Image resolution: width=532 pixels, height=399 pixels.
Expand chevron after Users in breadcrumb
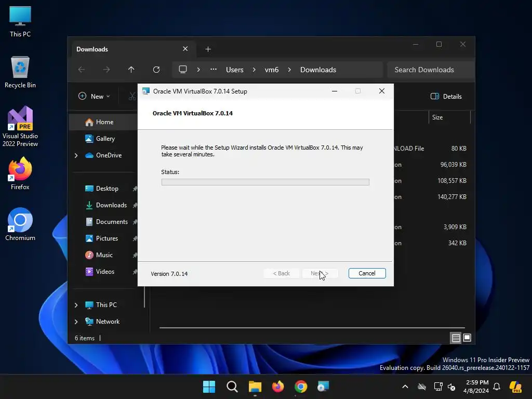[254, 70]
